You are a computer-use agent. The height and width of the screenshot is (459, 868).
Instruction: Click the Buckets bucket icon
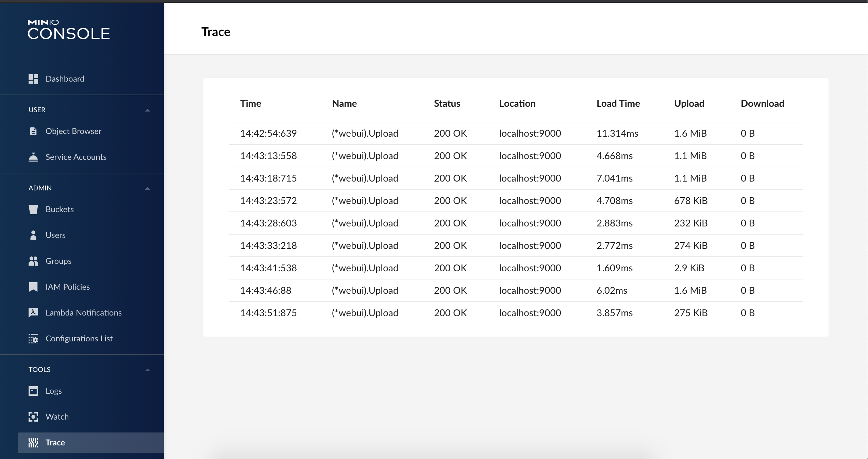[x=33, y=209]
